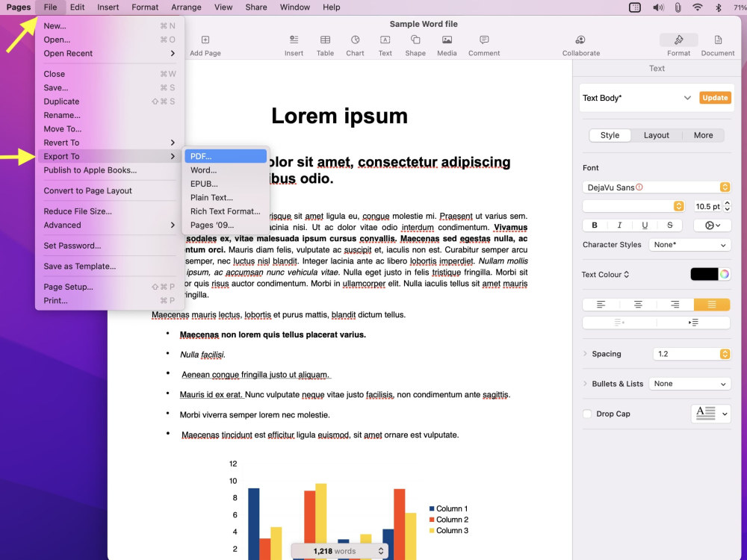Open the Shape toolbar icon
This screenshot has width=747, height=560.
click(415, 40)
